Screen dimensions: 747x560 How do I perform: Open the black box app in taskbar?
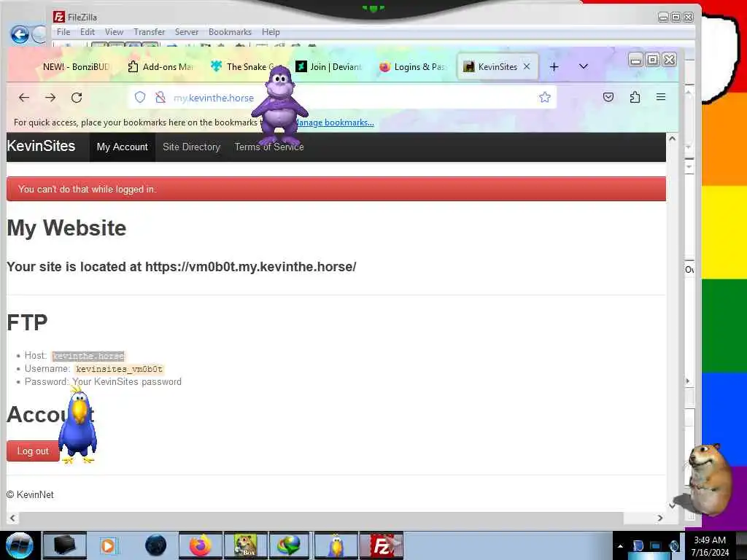65,545
